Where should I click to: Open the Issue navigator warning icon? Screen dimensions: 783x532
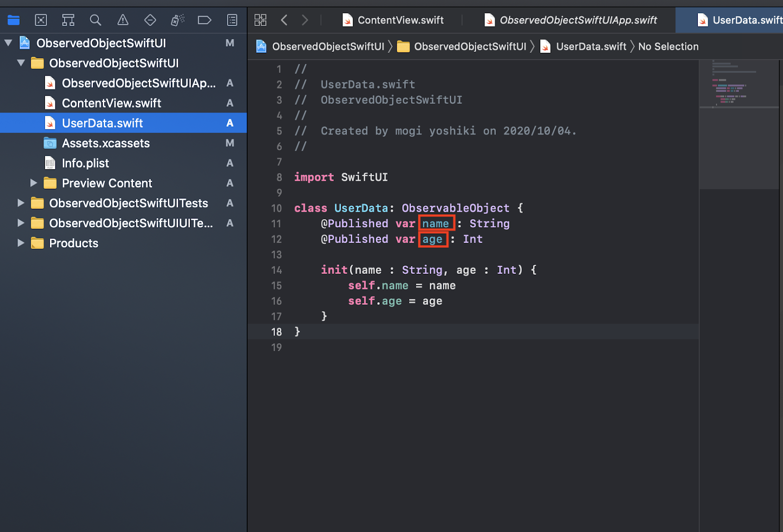tap(123, 20)
